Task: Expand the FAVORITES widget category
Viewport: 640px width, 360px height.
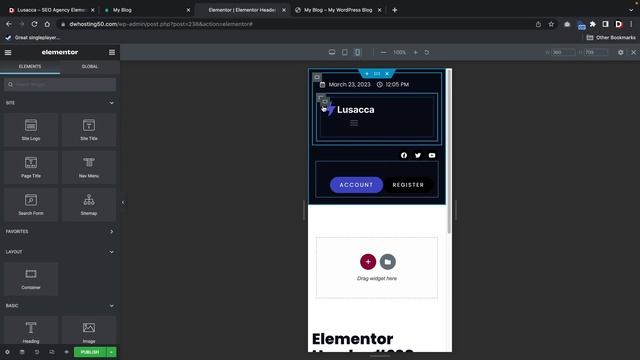Action: tap(111, 231)
